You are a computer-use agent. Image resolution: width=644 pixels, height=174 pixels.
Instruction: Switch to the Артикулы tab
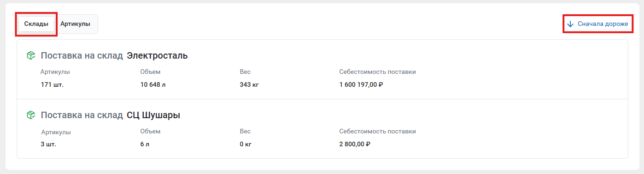75,24
